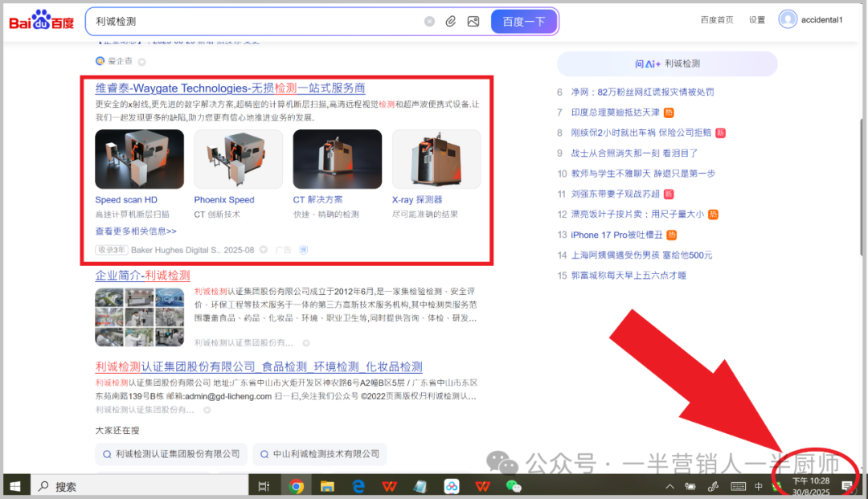The height and width of the screenshot is (499, 868).
Task: Expand the dropdown arrow after Baker Hughes 2025-08
Action: (264, 250)
